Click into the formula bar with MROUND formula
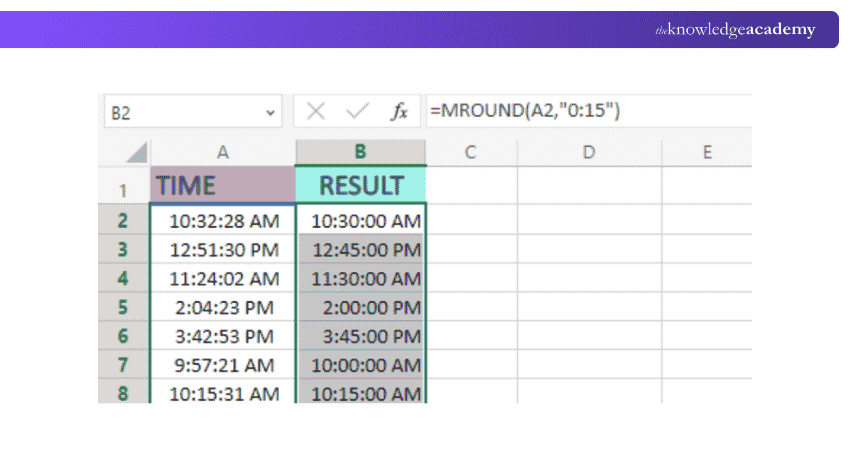Image resolution: width=850 pixels, height=450 pixels. click(589, 111)
